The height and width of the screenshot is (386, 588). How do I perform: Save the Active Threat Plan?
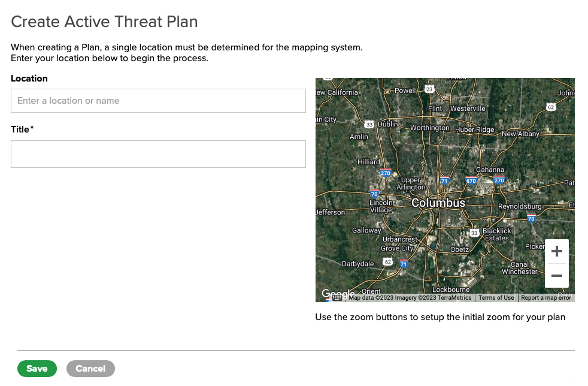coord(37,369)
